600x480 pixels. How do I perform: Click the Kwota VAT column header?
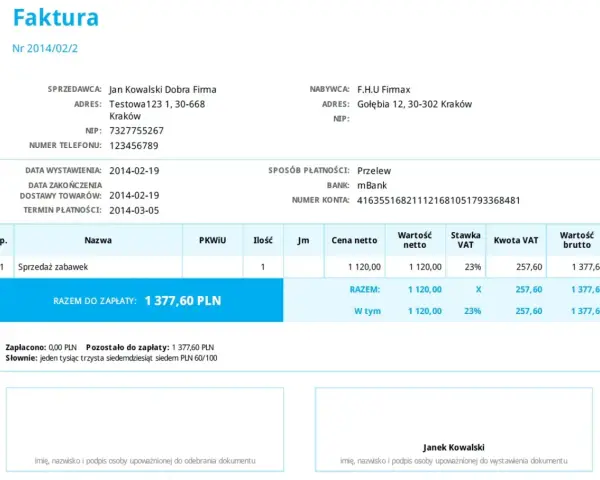pos(516,240)
